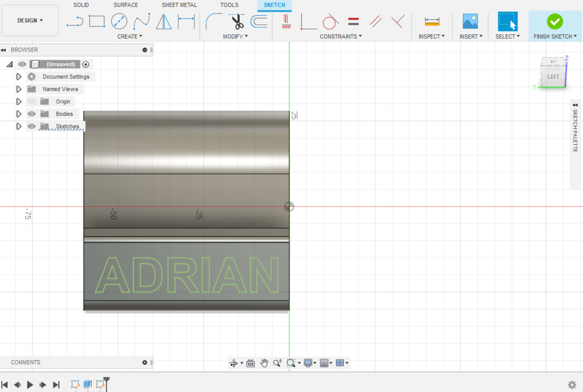Expand the Bodies node
Screen dimensions: 583x392
[19, 114]
